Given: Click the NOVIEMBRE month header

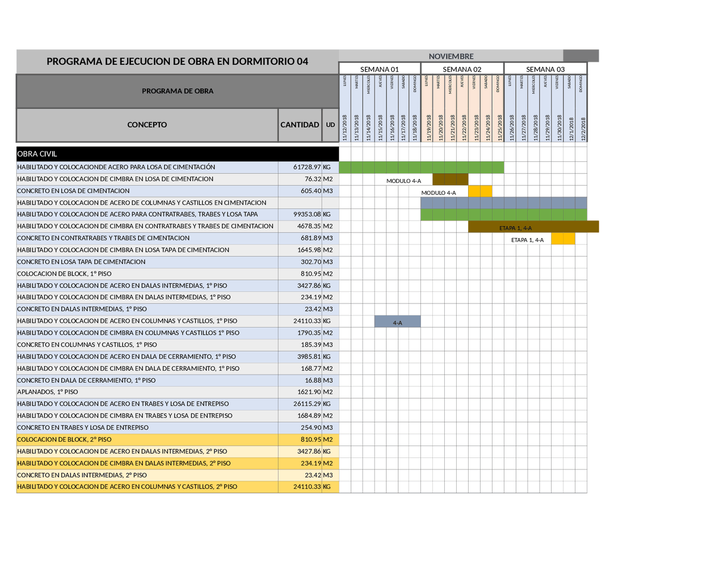Looking at the screenshot, I should click(x=451, y=56).
